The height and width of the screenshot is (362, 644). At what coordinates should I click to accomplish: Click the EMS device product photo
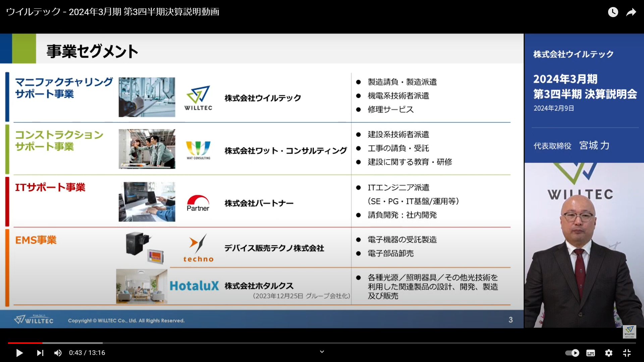[144, 248]
